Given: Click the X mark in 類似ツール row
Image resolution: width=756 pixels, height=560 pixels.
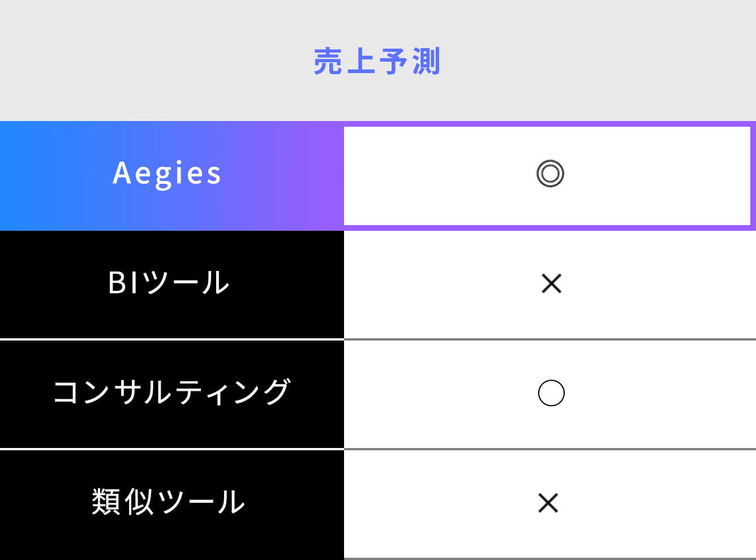Looking at the screenshot, I should pyautogui.click(x=548, y=503).
